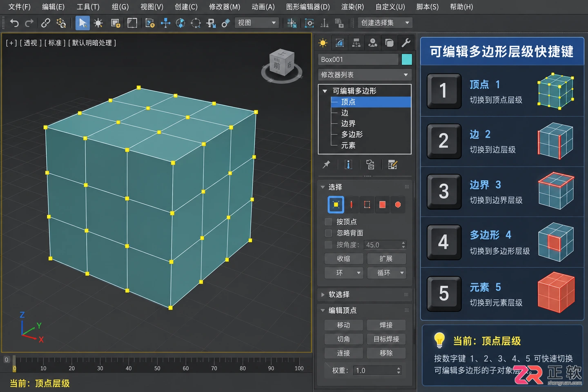Click the 扩展 button
The height and width of the screenshot is (392, 588).
(386, 259)
